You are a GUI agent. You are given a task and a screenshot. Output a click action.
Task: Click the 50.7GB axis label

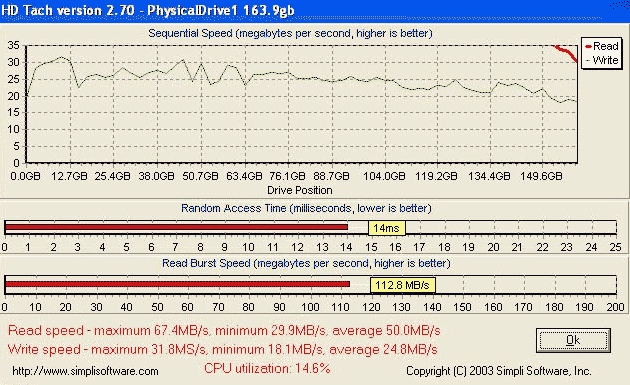[200, 176]
